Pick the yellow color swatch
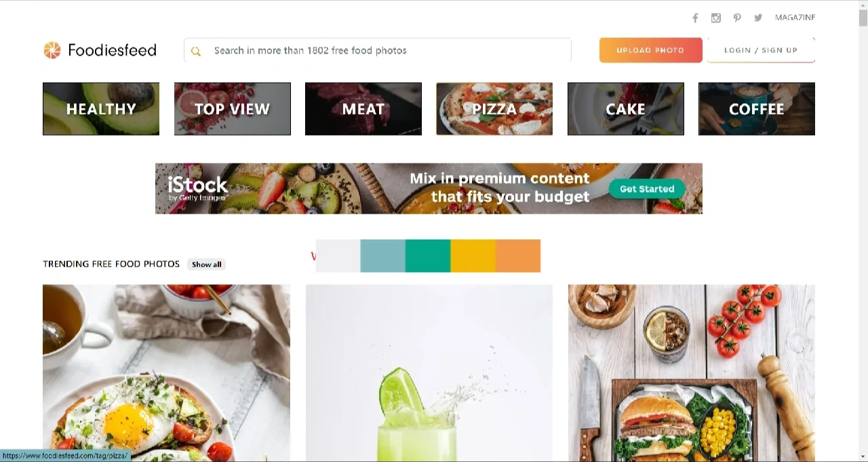The image size is (868, 462). [473, 256]
